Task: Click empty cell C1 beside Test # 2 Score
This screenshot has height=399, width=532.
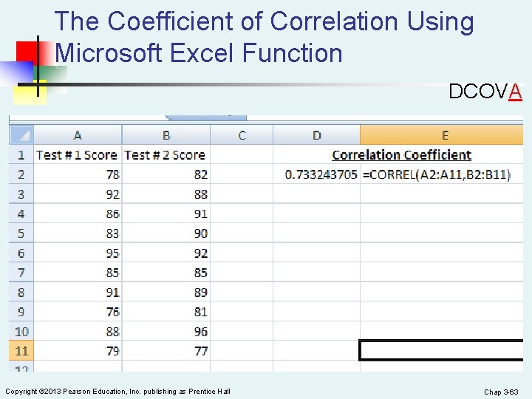Action: (242, 154)
